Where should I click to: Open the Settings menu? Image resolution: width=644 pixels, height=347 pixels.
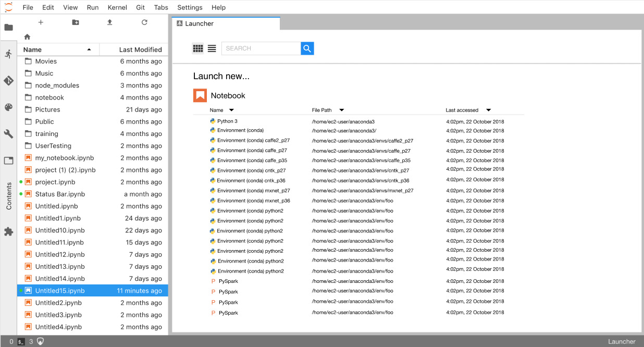tap(190, 7)
